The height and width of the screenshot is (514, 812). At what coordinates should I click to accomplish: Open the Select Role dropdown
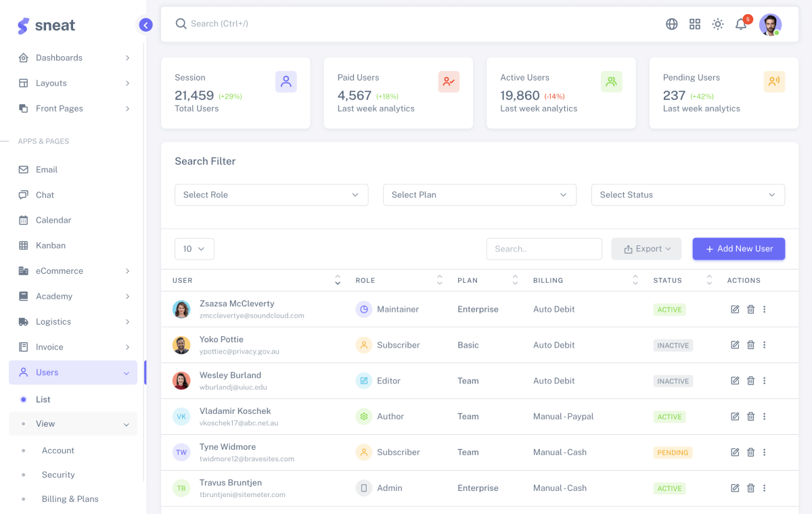[x=271, y=195]
